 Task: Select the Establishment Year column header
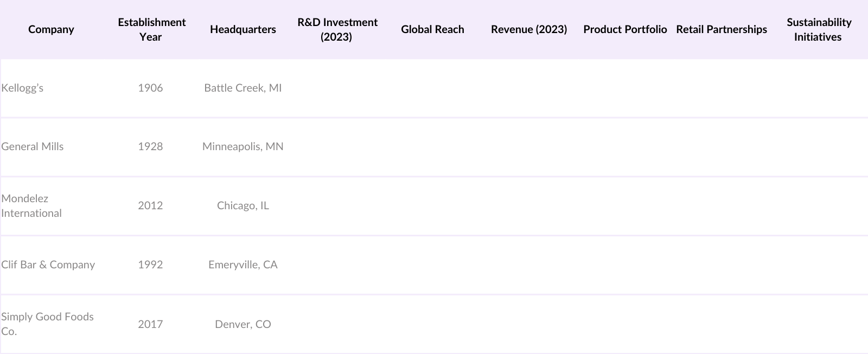point(151,29)
